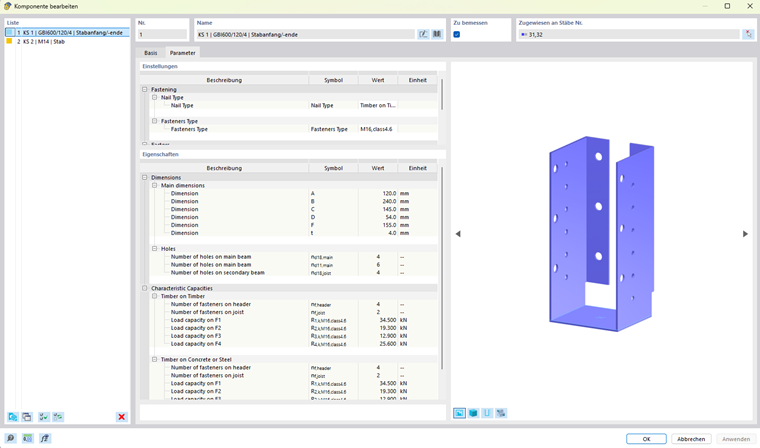
Task: Click the search magnifier icon at bottom left
Action: [10, 438]
